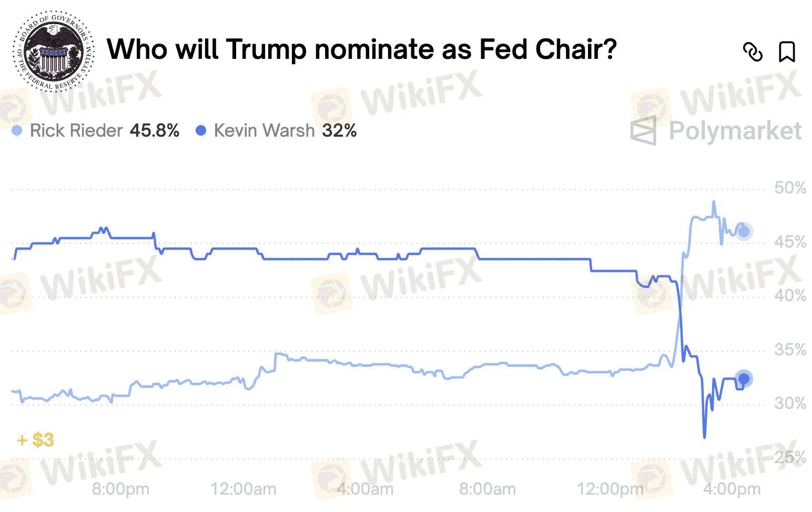Viewport: 812px width, 512px height.
Task: Select the latest Kevin Warsh data point marker
Action: (744, 378)
